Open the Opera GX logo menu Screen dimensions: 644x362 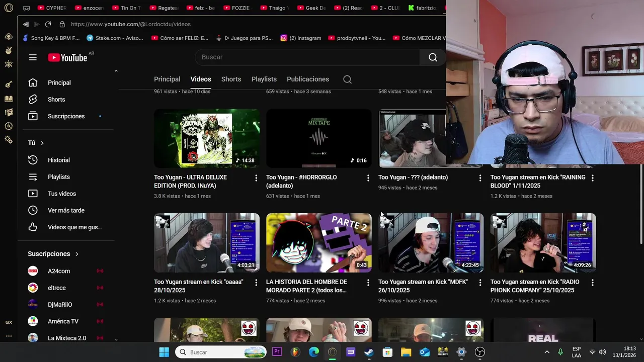click(9, 8)
